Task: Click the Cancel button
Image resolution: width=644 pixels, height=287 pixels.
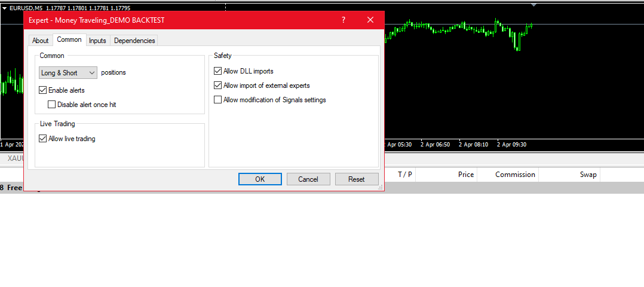Action: 308,179
